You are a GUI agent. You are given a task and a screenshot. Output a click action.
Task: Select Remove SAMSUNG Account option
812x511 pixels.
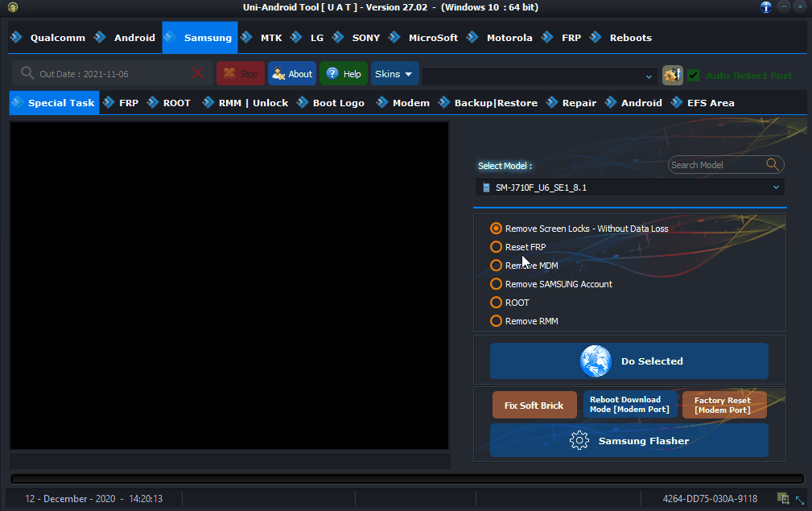(551, 284)
